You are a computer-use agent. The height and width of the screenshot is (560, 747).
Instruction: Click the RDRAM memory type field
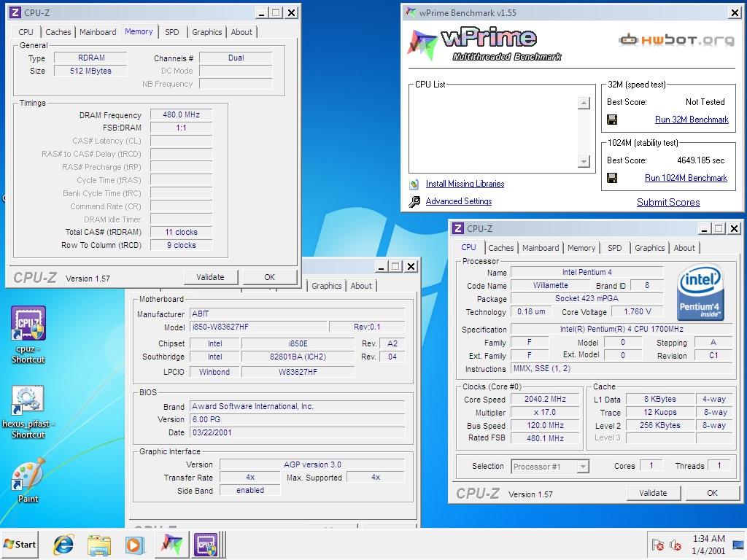coord(91,58)
